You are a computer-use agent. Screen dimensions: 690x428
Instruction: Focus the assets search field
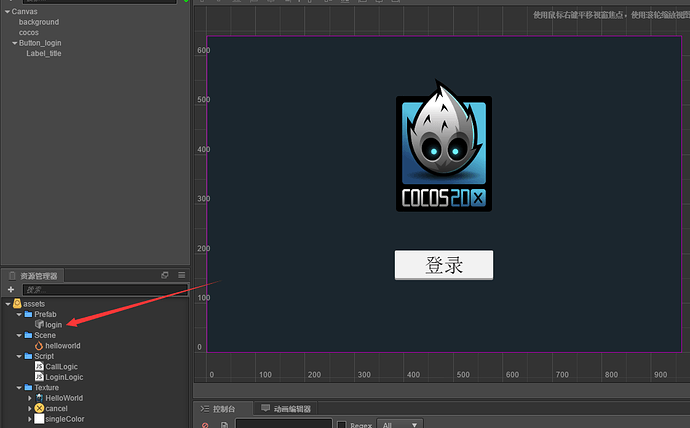coord(106,289)
